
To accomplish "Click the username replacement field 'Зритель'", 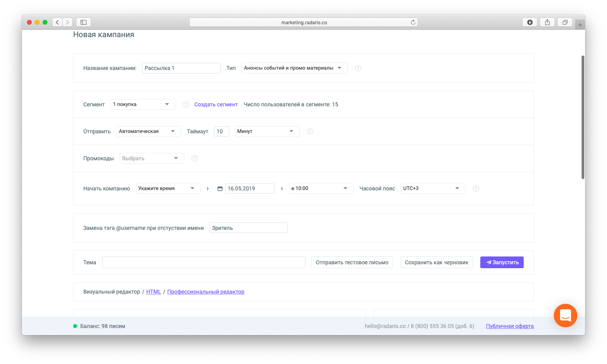I will [249, 228].
